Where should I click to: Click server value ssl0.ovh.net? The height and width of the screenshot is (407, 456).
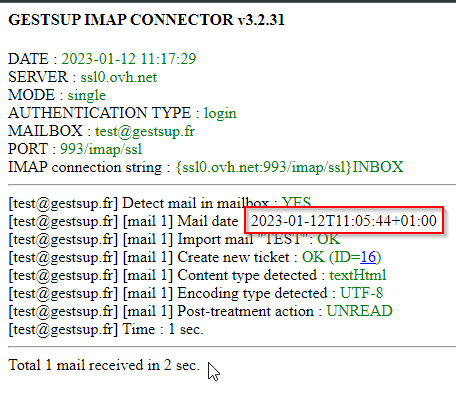pyautogui.click(x=119, y=77)
